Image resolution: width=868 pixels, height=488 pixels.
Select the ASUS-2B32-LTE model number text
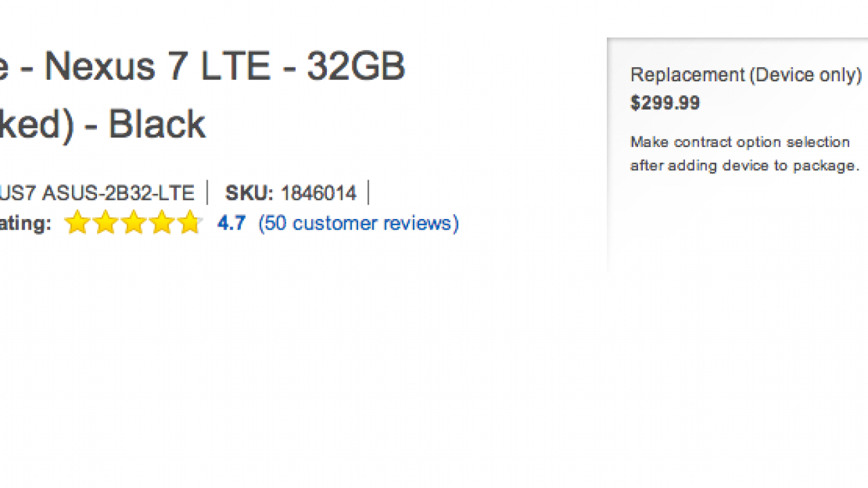118,193
